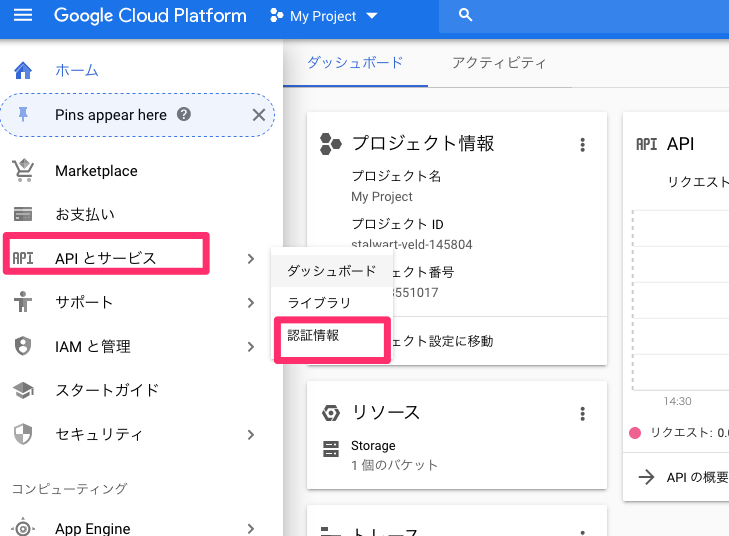Click the My Project hexagon icon
The height and width of the screenshot is (536, 729).
coord(277,15)
